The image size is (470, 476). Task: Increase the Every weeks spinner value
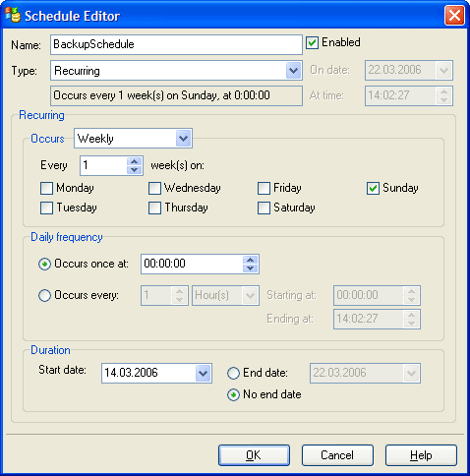click(x=135, y=161)
